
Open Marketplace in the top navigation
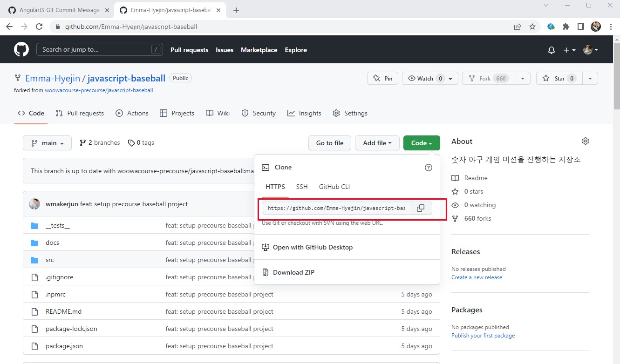[259, 50]
